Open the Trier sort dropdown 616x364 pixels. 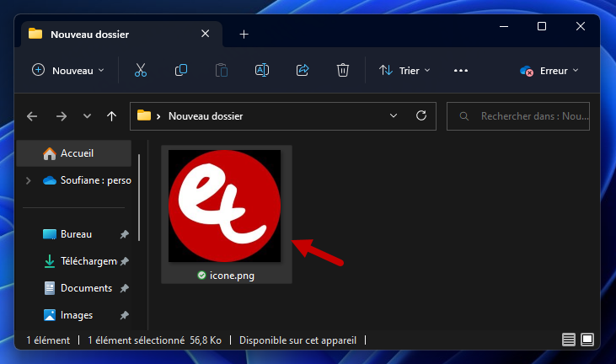[404, 71]
